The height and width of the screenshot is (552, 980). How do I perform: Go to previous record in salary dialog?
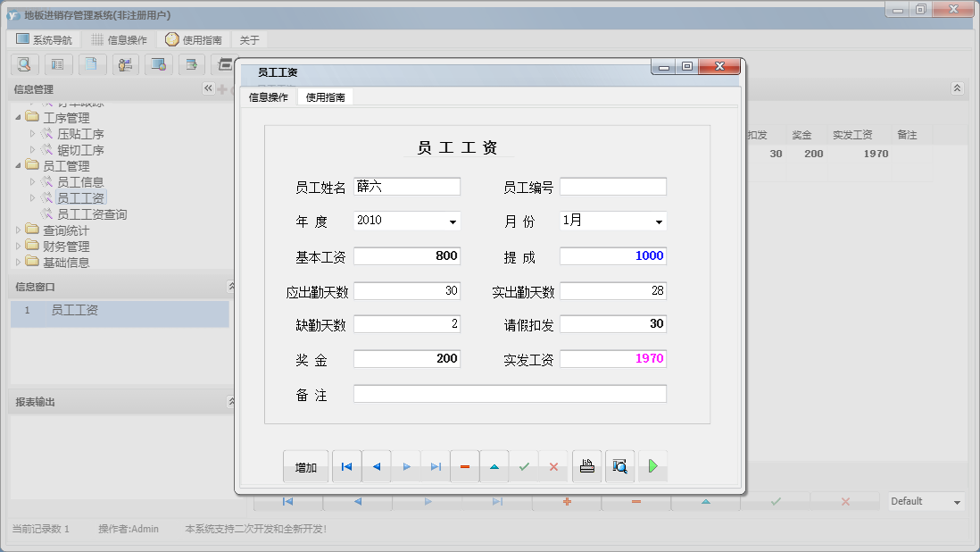pyautogui.click(x=377, y=466)
